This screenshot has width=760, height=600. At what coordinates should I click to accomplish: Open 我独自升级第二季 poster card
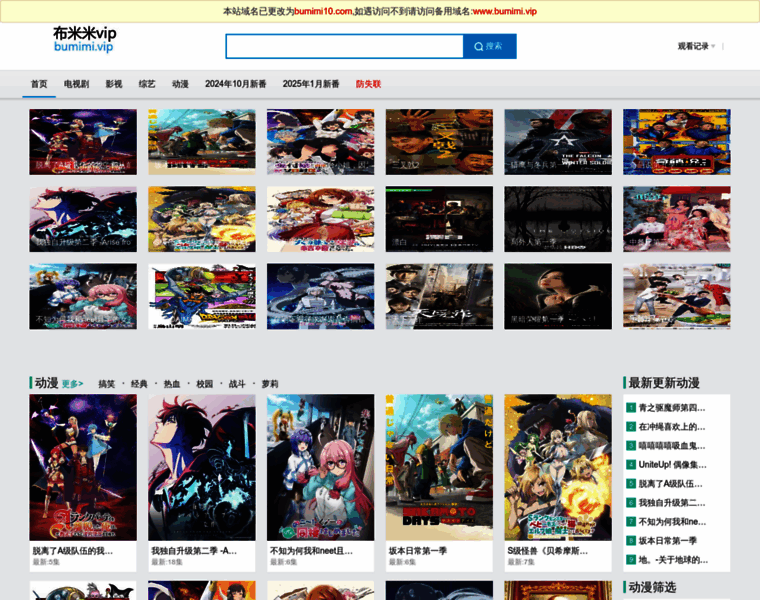point(202,468)
